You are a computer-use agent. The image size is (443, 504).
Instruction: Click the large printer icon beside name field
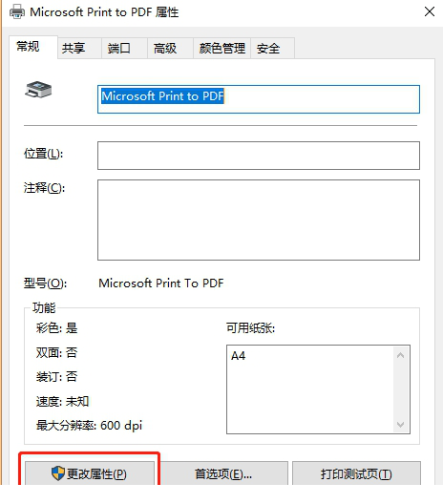click(x=38, y=90)
